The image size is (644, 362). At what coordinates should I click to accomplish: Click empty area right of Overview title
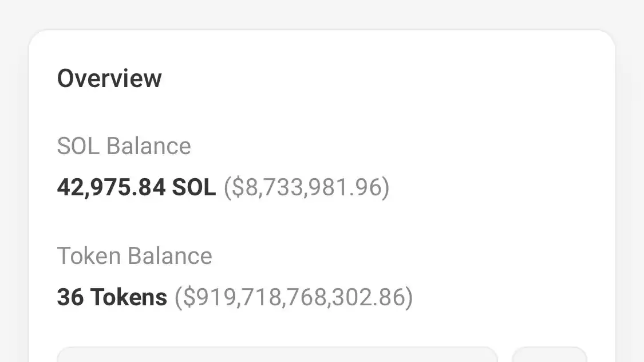pos(370,78)
